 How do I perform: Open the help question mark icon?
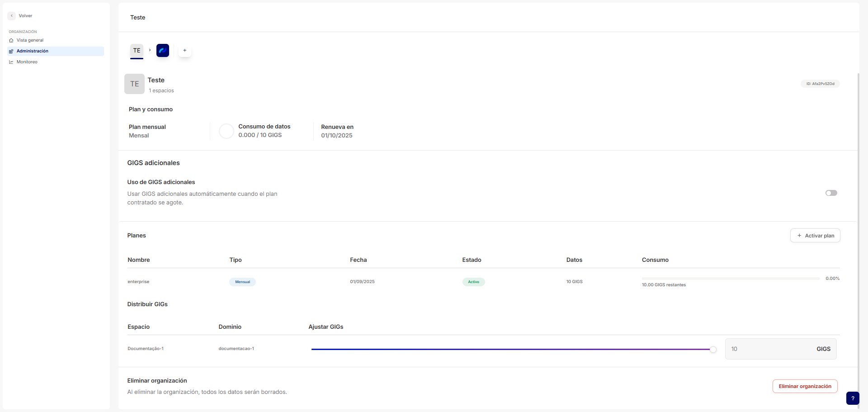(x=852, y=398)
